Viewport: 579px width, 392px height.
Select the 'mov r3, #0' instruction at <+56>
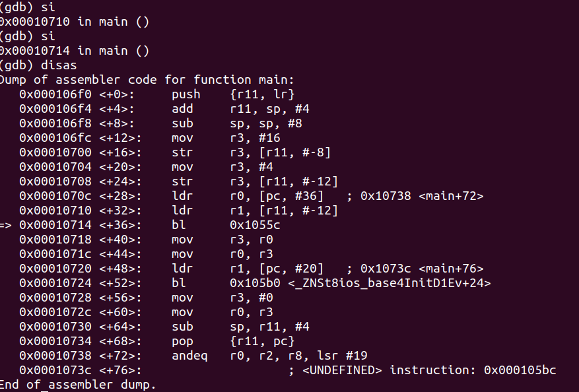(x=222, y=298)
